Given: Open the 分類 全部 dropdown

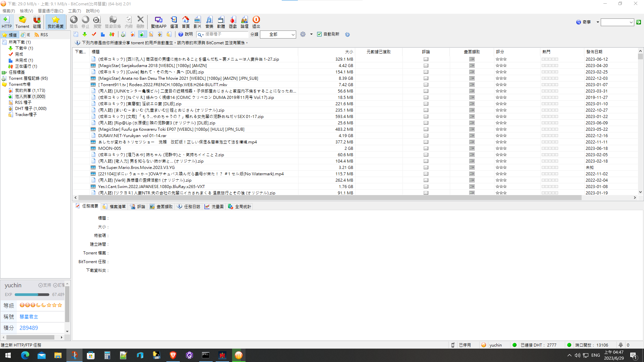Looking at the screenshot, I should [278, 35].
